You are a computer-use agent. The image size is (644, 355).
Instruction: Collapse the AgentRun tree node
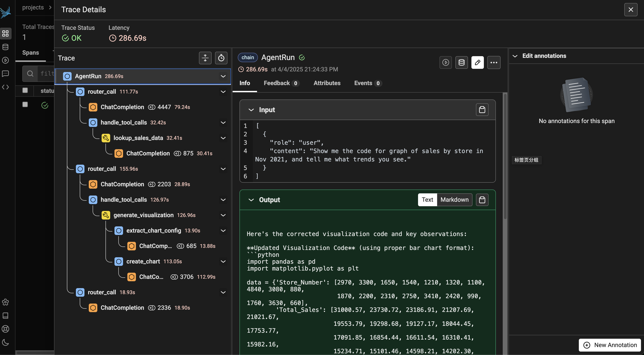click(x=223, y=76)
